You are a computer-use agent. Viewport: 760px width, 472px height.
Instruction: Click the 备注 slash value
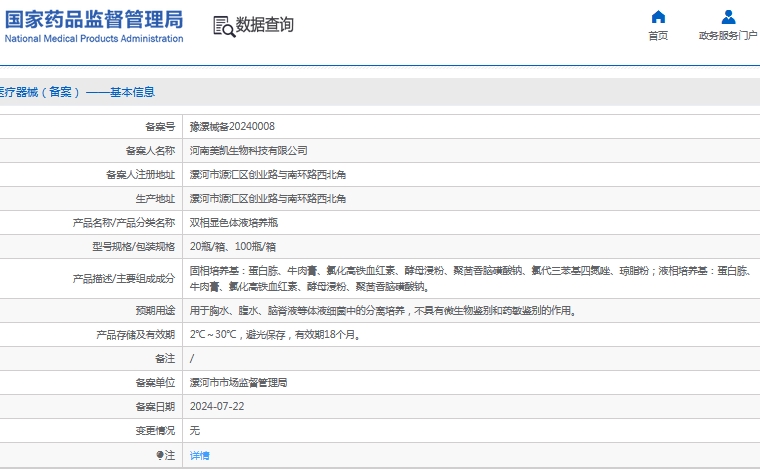pyautogui.click(x=192, y=359)
